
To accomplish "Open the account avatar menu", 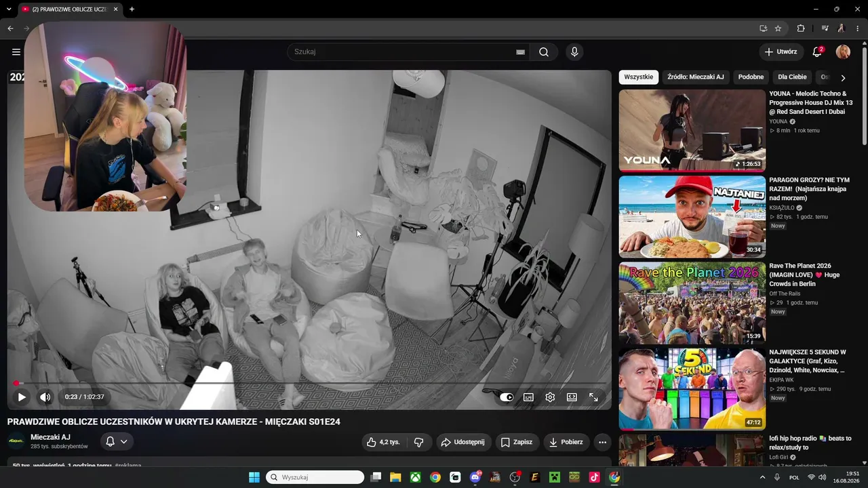I will point(843,52).
